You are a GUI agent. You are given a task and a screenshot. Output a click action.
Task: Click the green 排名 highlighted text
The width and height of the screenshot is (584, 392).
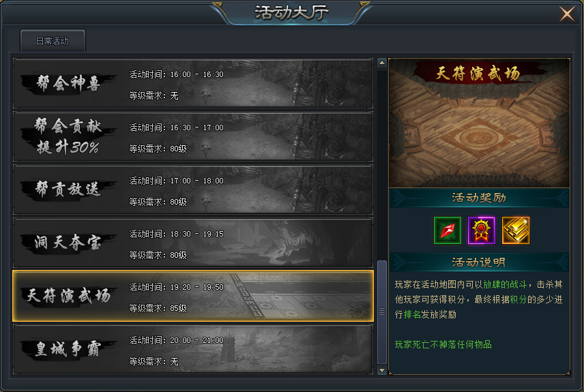click(x=412, y=314)
